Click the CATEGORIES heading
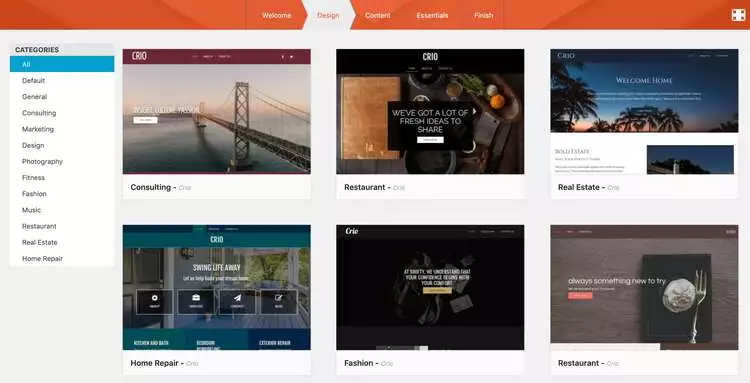Image resolution: width=750 pixels, height=383 pixels. (x=37, y=50)
